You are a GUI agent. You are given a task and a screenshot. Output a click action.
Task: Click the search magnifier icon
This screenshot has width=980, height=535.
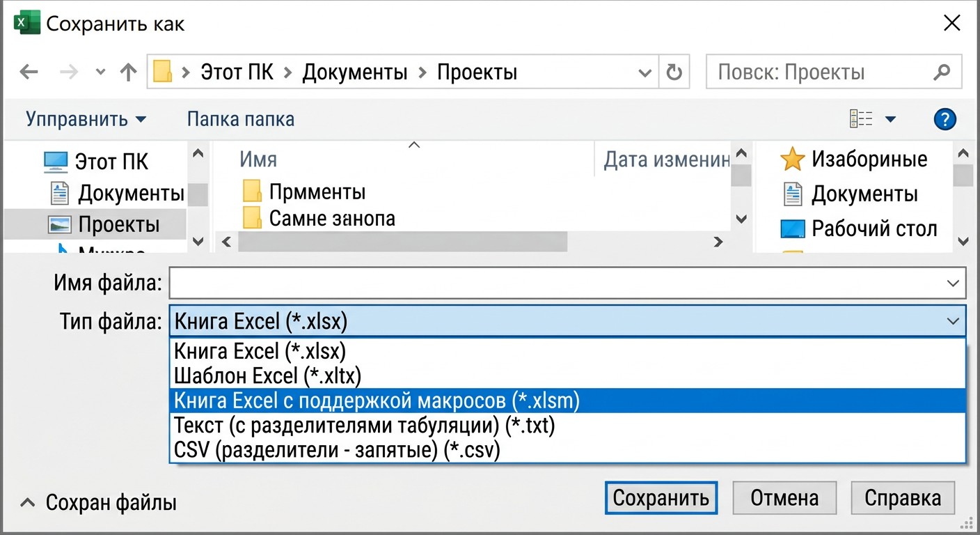[x=941, y=72]
